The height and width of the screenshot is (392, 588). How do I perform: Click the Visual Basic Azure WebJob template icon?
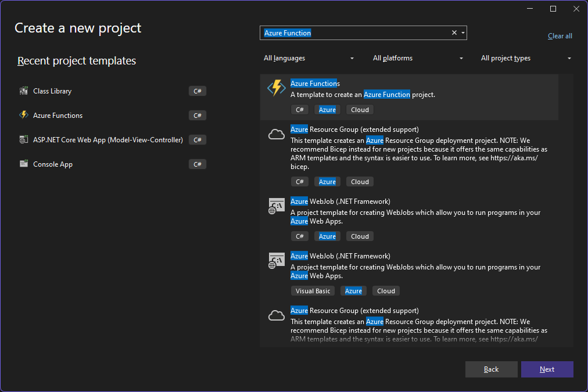(276, 261)
